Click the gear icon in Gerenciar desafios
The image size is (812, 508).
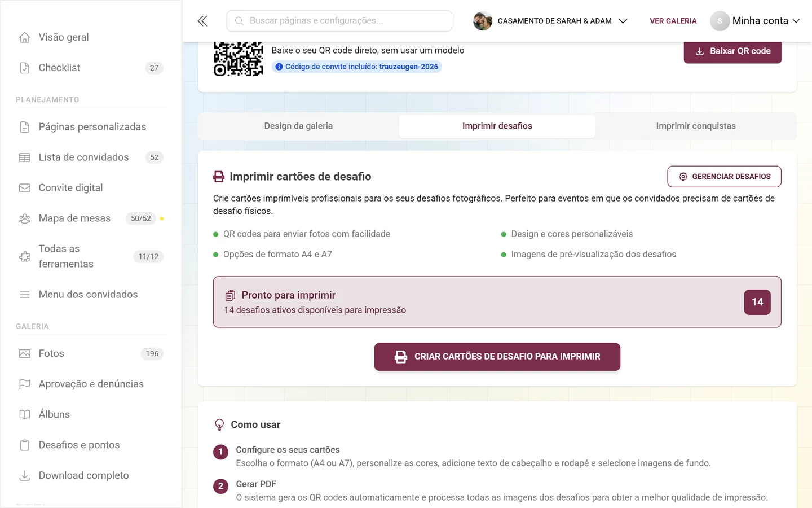[683, 177]
